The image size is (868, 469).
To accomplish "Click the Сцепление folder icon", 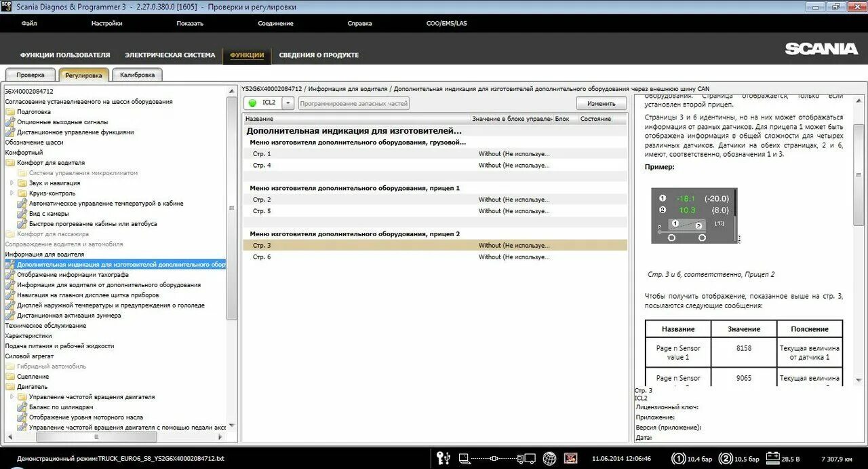I will pyautogui.click(x=10, y=377).
